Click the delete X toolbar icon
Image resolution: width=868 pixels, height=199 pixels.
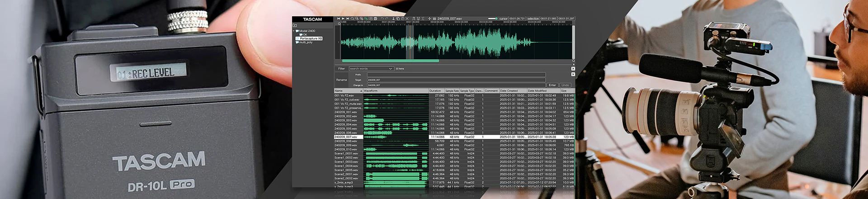tap(407, 19)
